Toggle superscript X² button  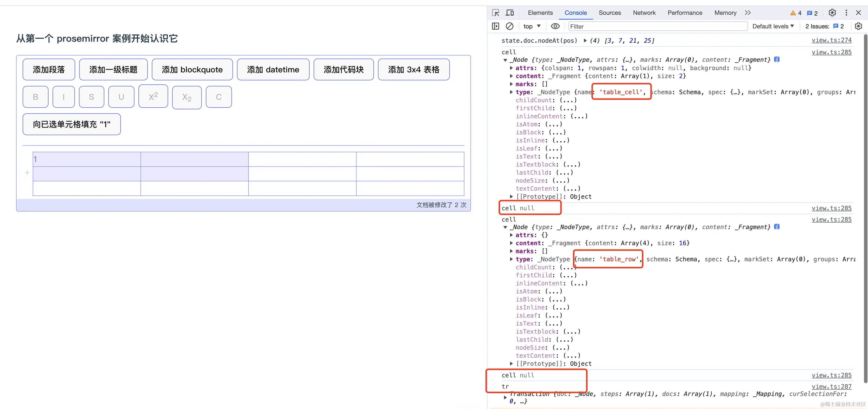point(153,96)
